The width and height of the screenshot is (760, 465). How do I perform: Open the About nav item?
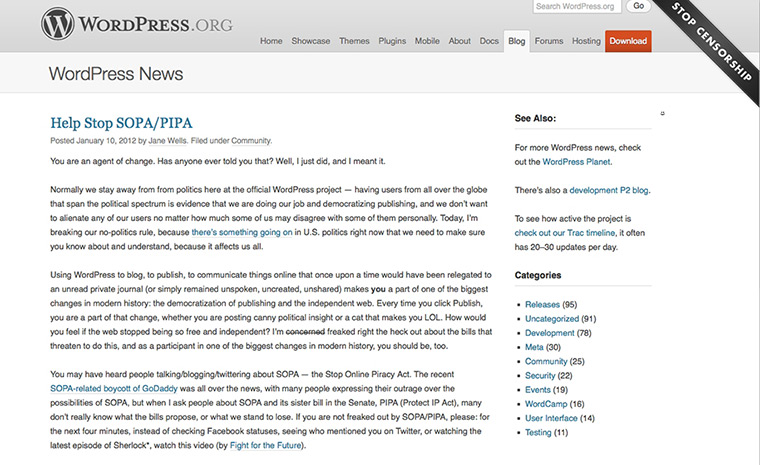[459, 41]
